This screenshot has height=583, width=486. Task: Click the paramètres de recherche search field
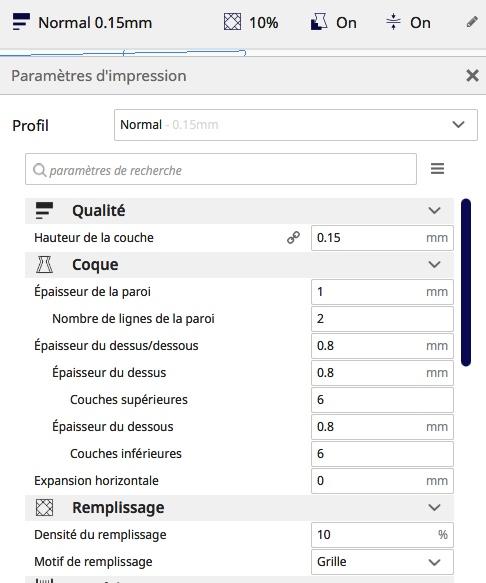tap(221, 169)
